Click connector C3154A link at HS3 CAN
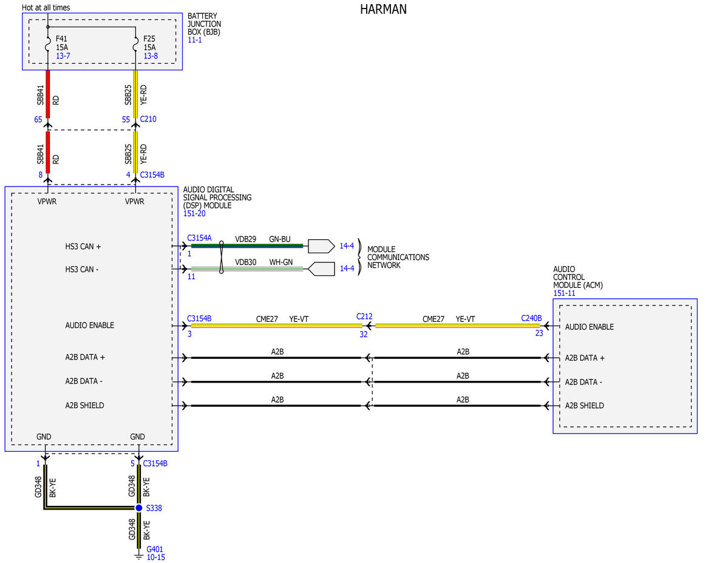Image resolution: width=728 pixels, height=563 pixels. pyautogui.click(x=199, y=238)
